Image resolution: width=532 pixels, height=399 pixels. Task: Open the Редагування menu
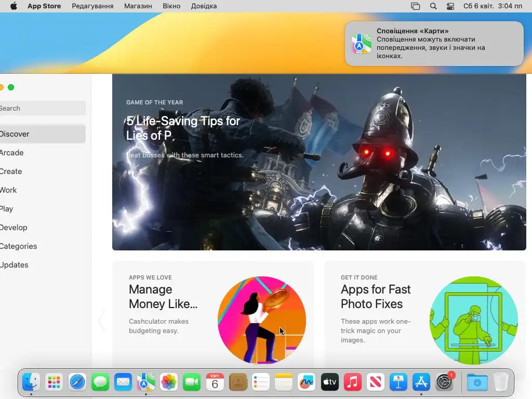click(x=92, y=6)
